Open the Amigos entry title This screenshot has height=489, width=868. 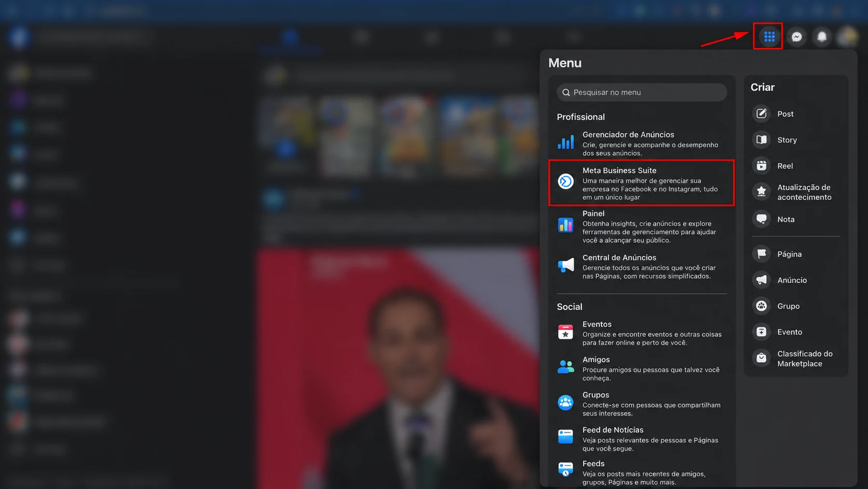pos(596,360)
